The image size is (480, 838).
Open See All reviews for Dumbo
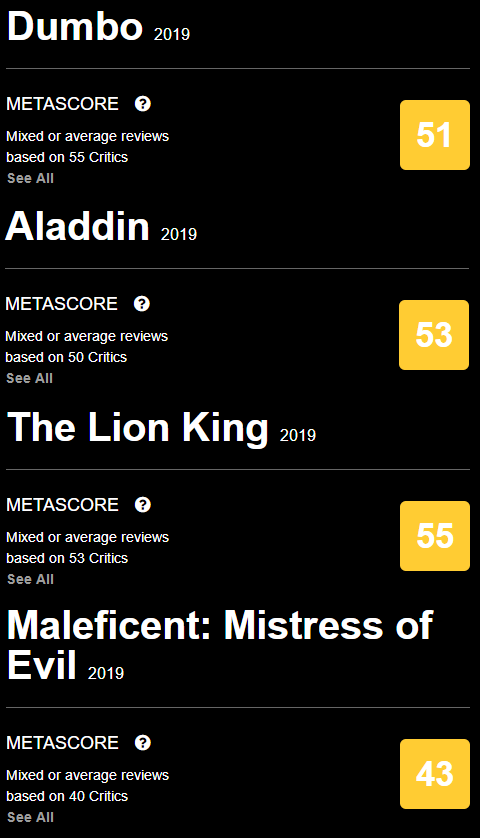(30, 178)
